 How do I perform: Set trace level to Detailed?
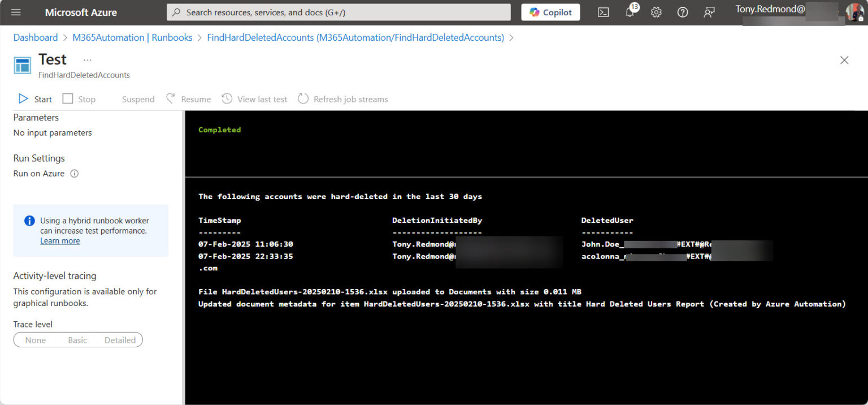click(x=120, y=340)
